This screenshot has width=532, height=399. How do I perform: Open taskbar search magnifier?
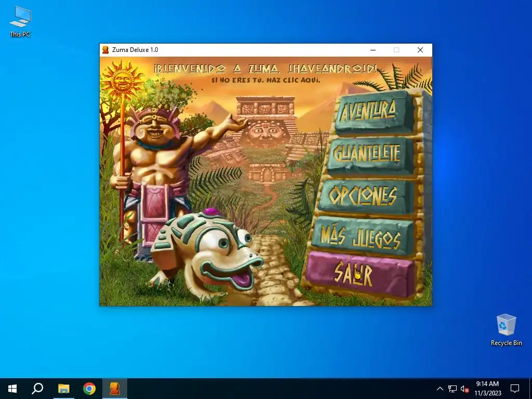37,389
